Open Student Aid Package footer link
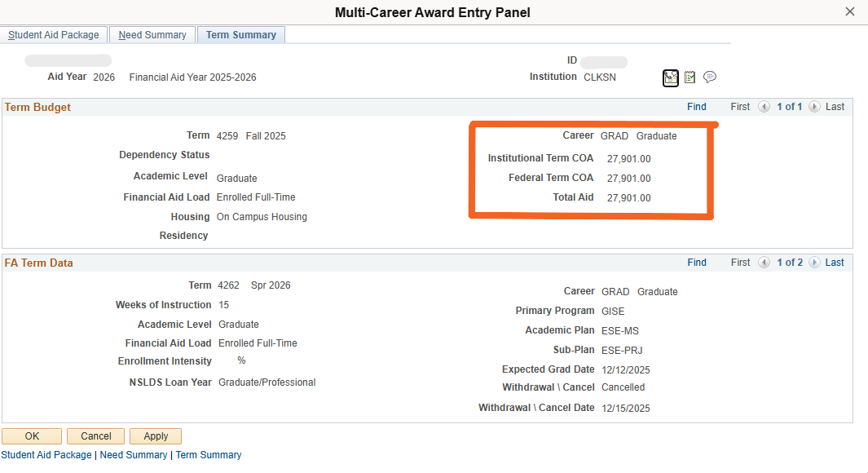This screenshot has width=868, height=473. coord(46,455)
